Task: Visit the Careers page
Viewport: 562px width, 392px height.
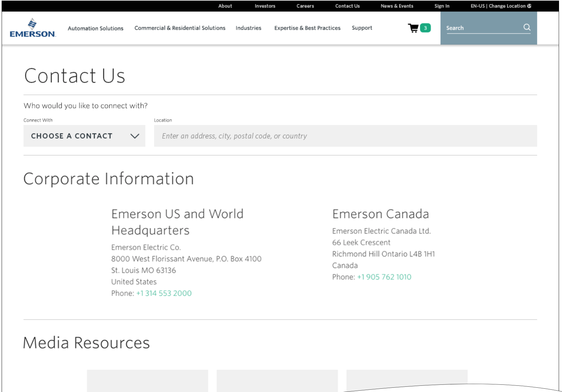Action: coord(305,6)
